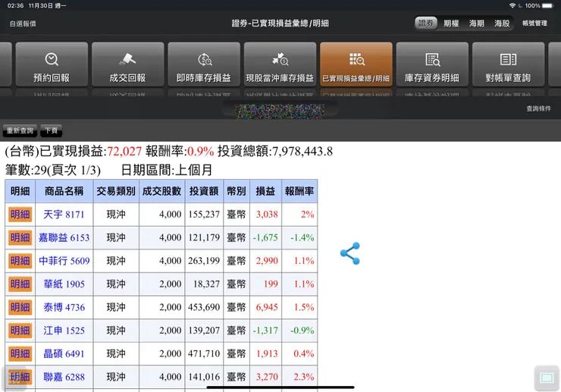Open stock link 華紙 1905
The height and width of the screenshot is (392, 561).
64,284
